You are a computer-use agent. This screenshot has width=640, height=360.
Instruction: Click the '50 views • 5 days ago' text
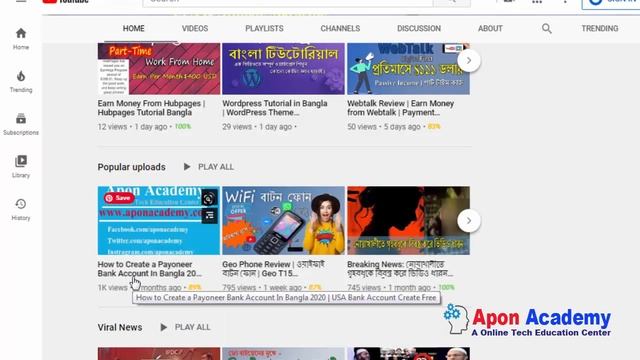pyautogui.click(x=384, y=127)
